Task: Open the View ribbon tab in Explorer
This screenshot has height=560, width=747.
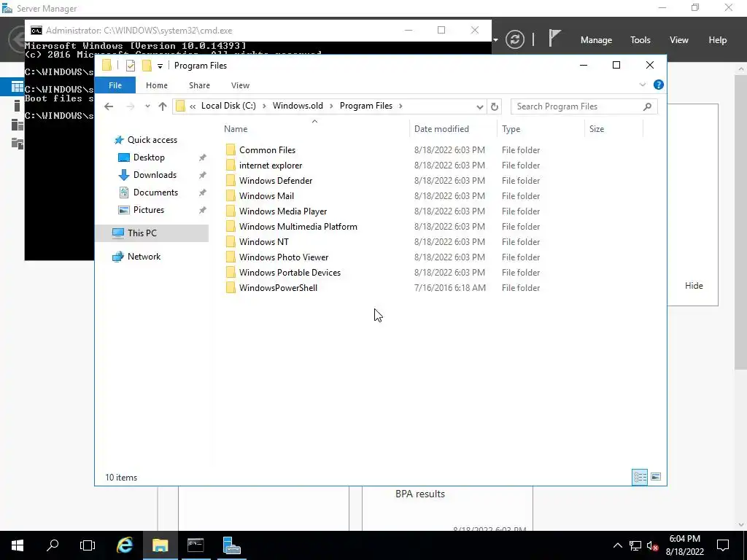Action: tap(240, 85)
